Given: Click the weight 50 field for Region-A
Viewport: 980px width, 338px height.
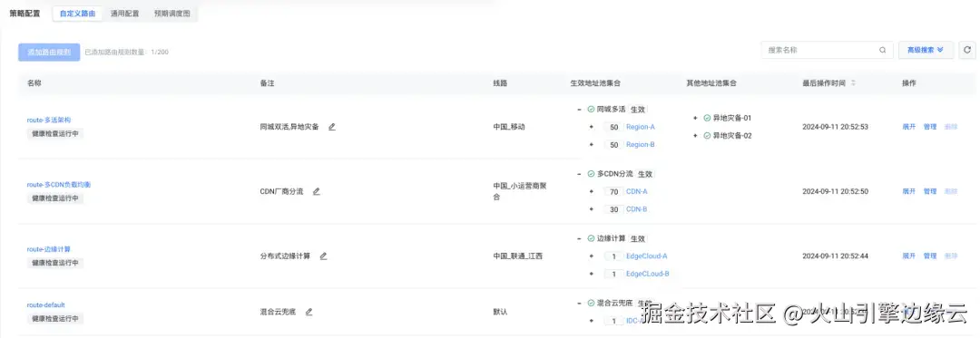Looking at the screenshot, I should pyautogui.click(x=613, y=127).
